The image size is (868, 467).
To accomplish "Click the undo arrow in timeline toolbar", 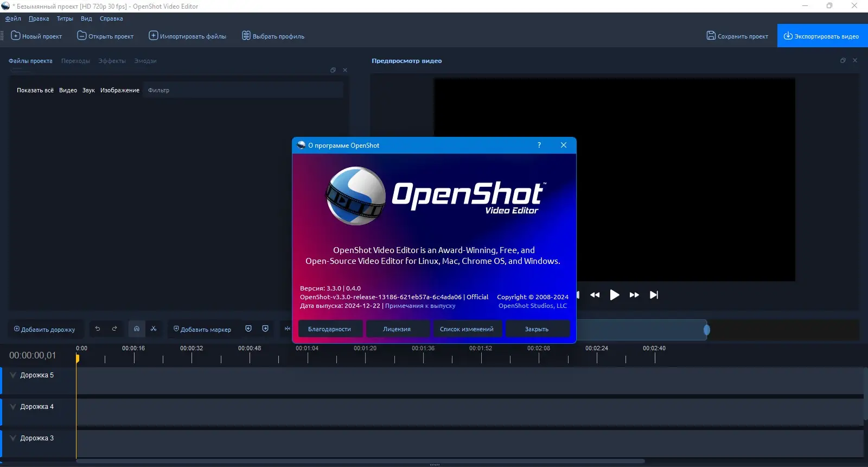I will pyautogui.click(x=98, y=329).
